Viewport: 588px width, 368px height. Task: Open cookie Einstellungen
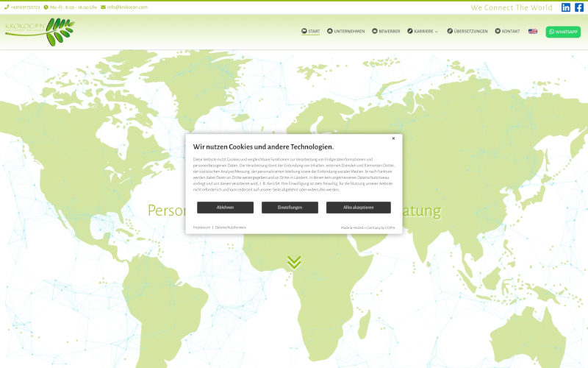290,208
